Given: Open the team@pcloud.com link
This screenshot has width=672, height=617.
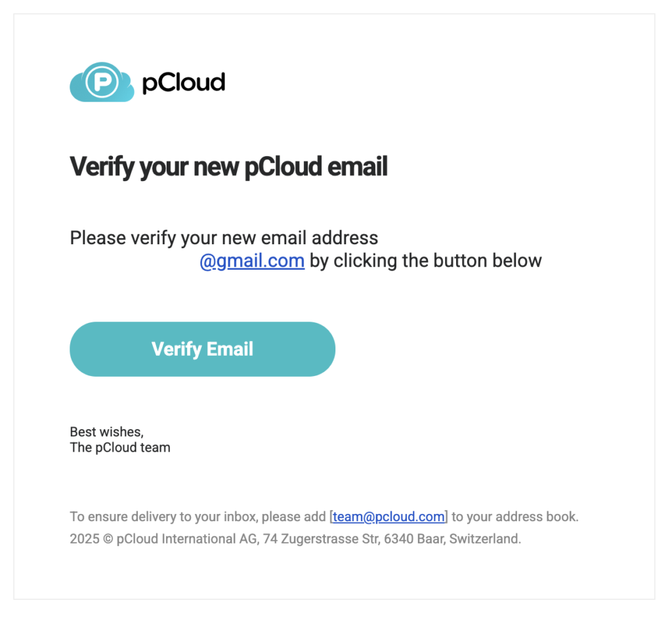Looking at the screenshot, I should tap(388, 517).
